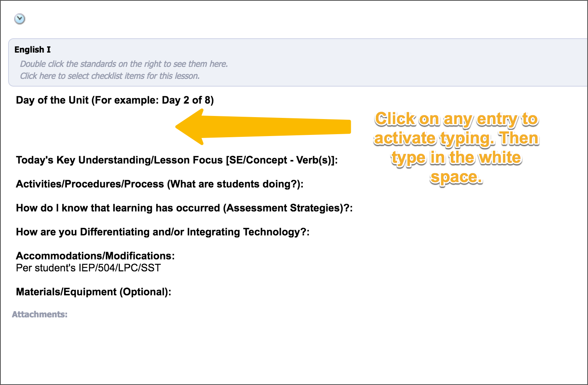This screenshot has height=385, width=588.
Task: Activate the Materials/Equipment (Optional) entry
Action: 93,292
